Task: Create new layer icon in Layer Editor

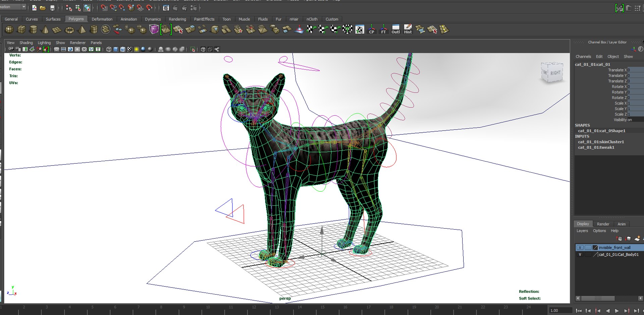Action: coord(637,239)
